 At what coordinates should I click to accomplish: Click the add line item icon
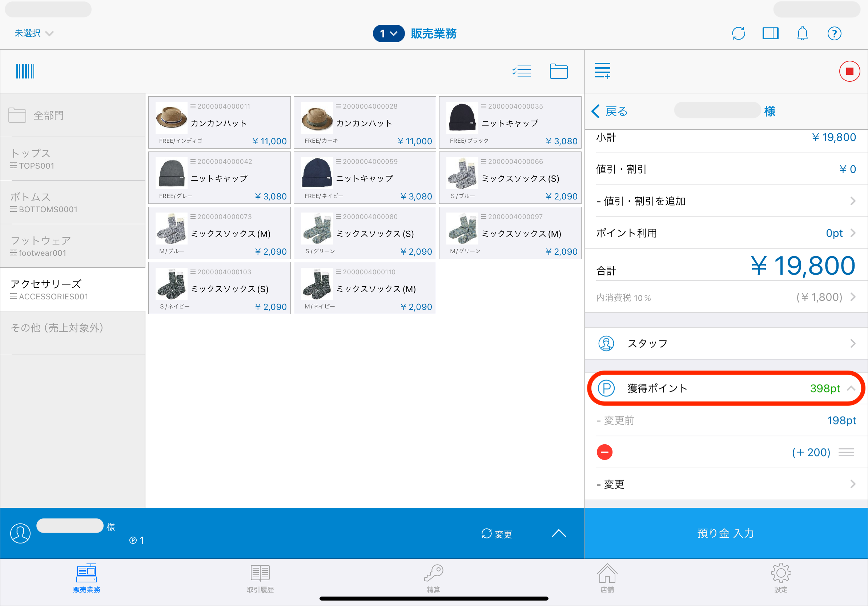tap(602, 71)
